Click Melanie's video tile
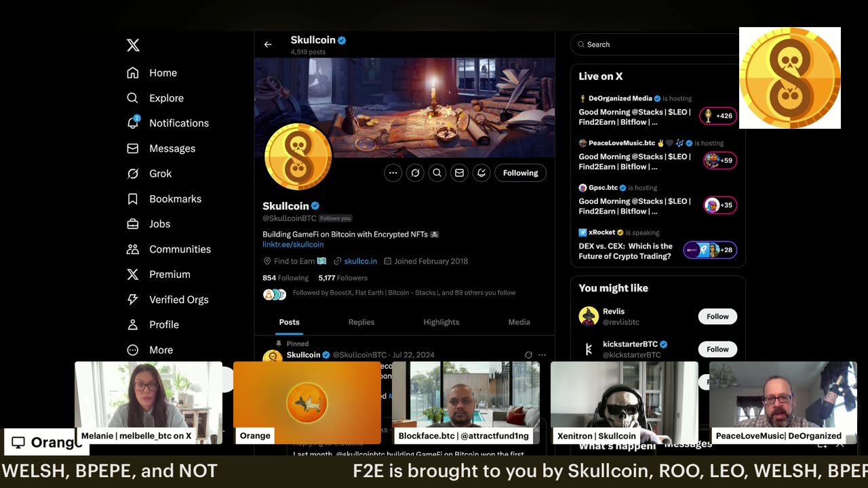 (149, 403)
